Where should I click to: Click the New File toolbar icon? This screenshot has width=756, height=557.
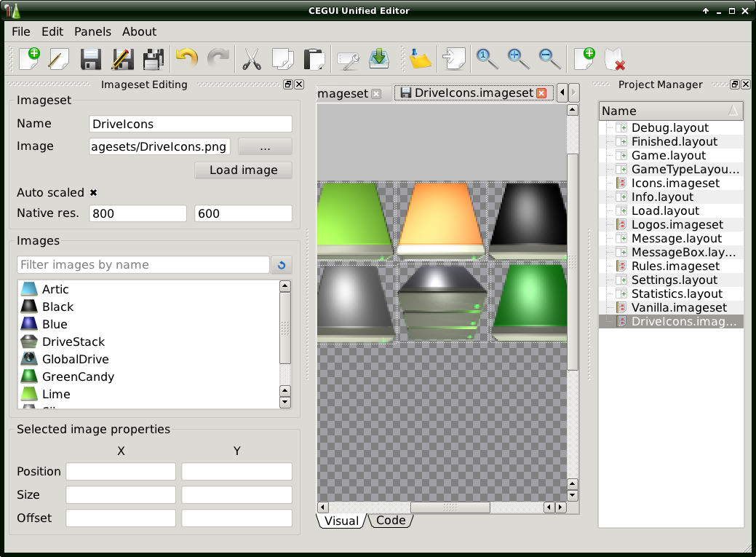coord(28,58)
